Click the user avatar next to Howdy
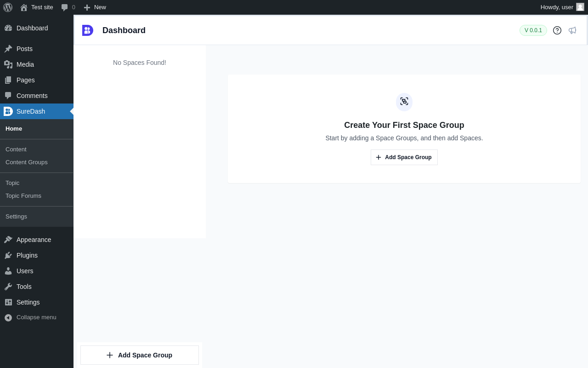This screenshot has width=588, height=368. tap(580, 7)
